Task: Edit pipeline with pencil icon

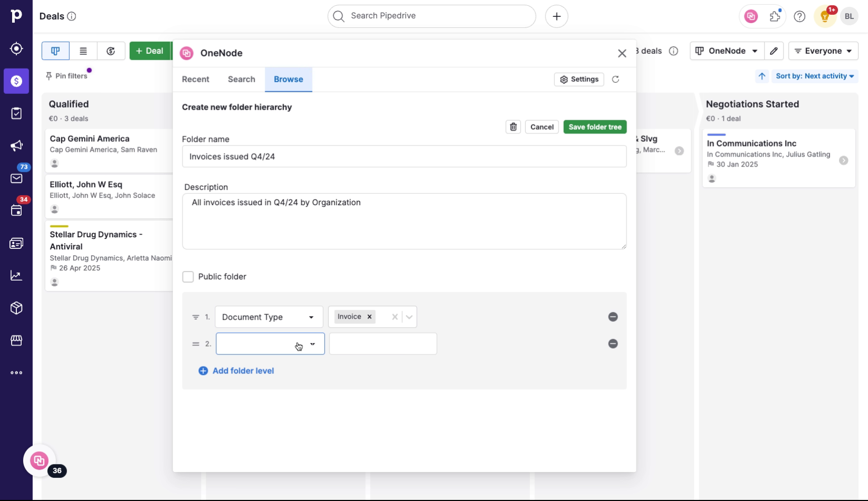Action: click(774, 51)
